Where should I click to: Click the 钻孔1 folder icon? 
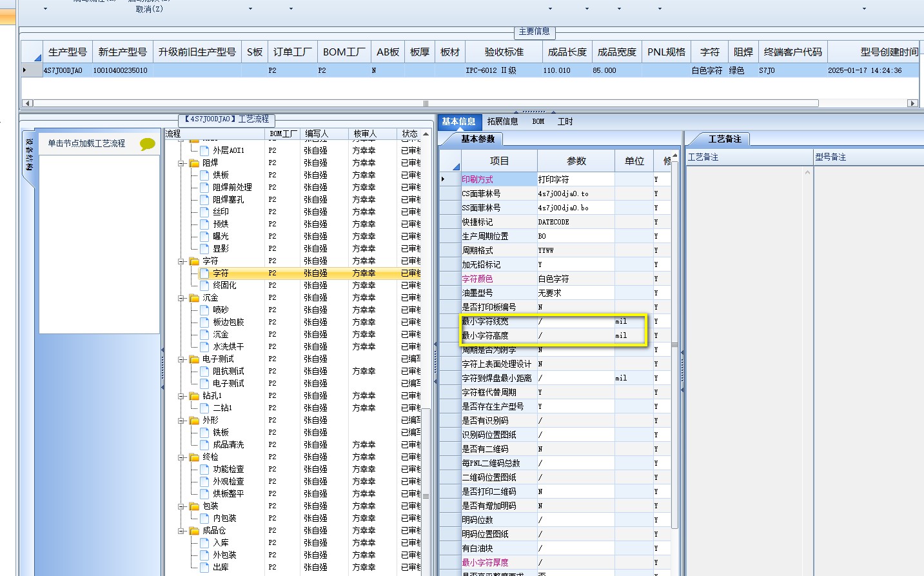[194, 396]
